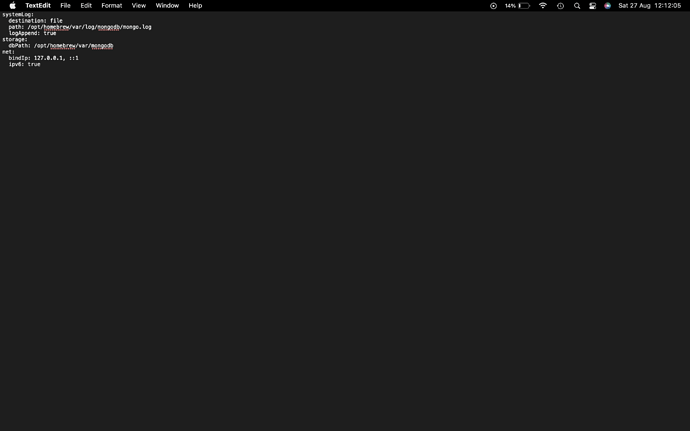Open the Format menu

click(x=112, y=6)
